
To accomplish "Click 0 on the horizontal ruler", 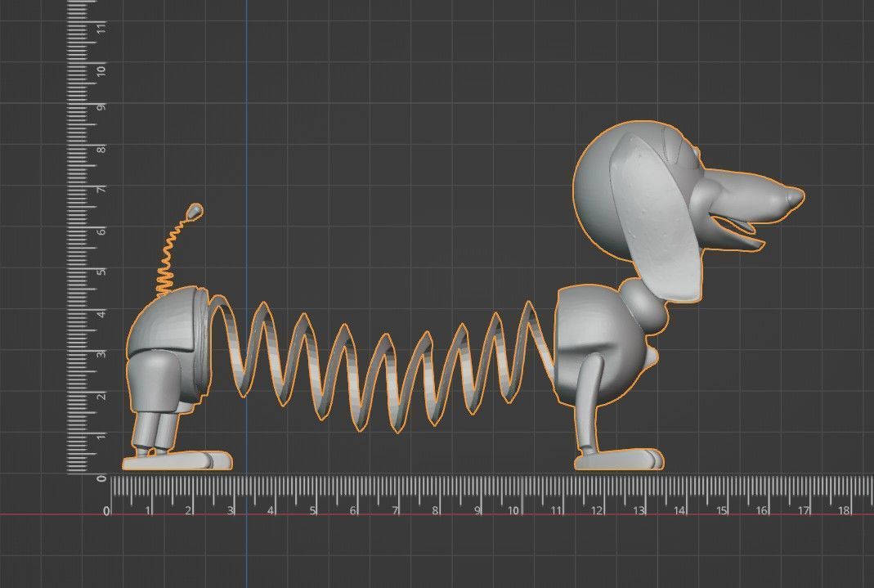I will point(106,511).
